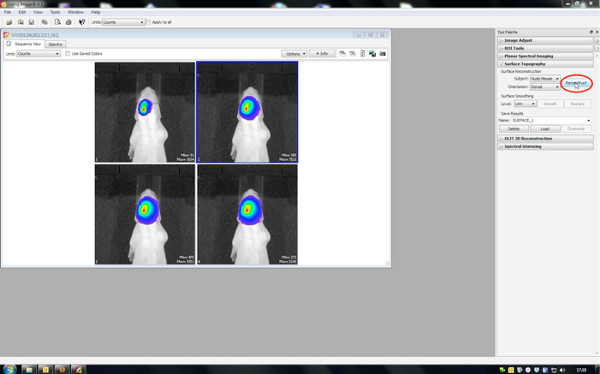This screenshot has width=600, height=374.
Task: Click the round icon beside Image Adjust
Action: pos(597,40)
